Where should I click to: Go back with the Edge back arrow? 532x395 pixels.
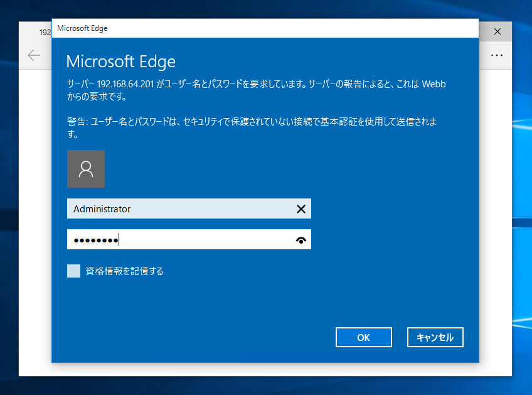(34, 55)
